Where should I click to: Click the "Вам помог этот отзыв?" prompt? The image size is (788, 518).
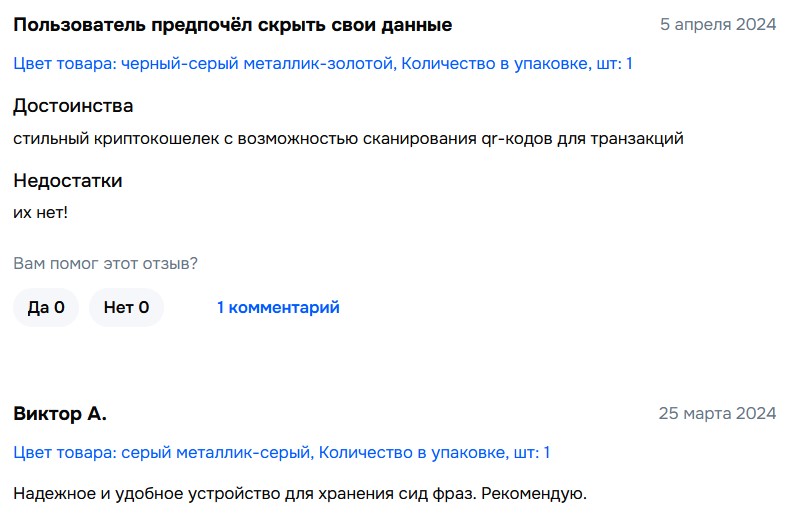[105, 263]
